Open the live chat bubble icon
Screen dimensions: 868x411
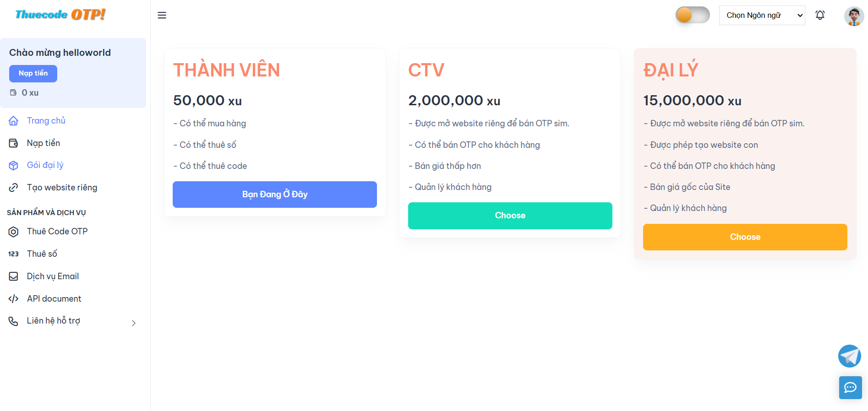point(851,388)
